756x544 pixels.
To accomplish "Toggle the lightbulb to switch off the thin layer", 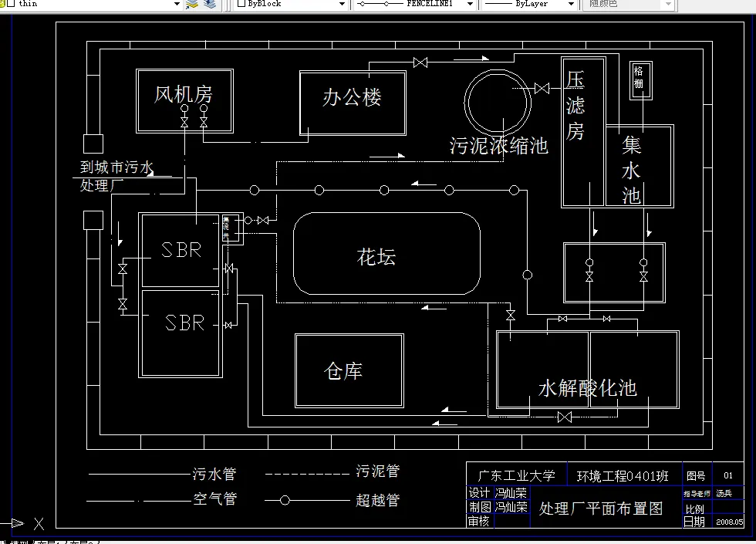I will (x=2, y=4).
